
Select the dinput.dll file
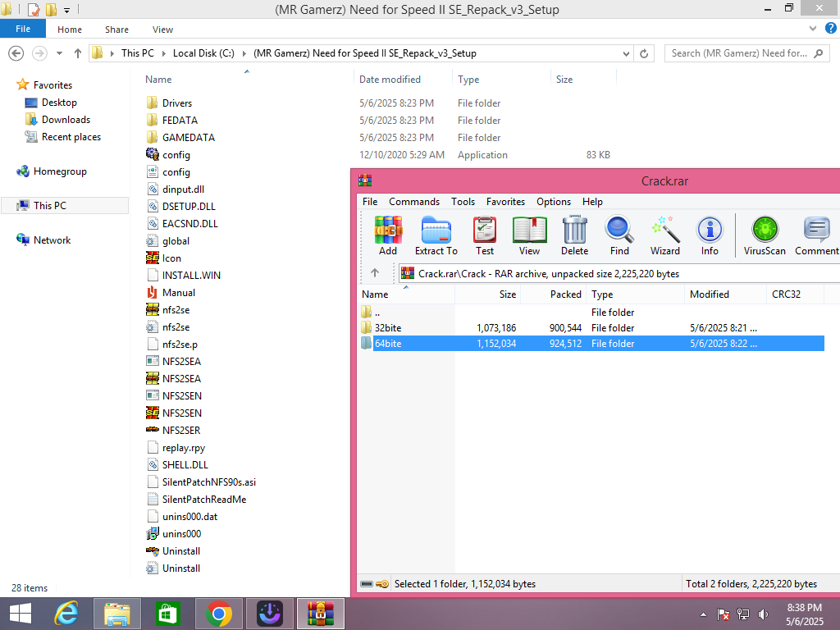click(183, 189)
